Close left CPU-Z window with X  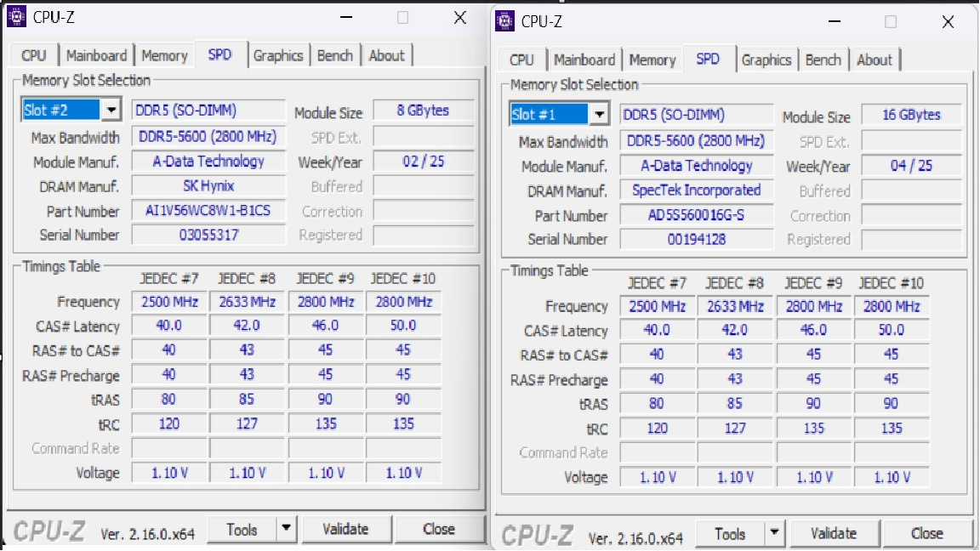[x=460, y=18]
